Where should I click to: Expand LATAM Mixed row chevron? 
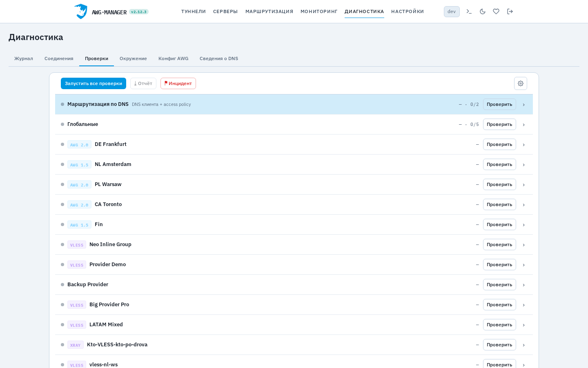[523, 325]
